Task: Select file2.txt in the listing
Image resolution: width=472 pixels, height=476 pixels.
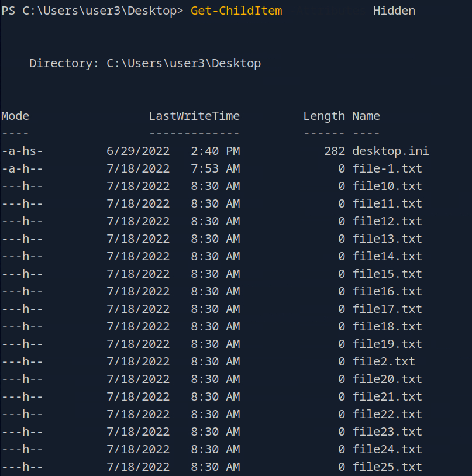Action: click(x=384, y=361)
